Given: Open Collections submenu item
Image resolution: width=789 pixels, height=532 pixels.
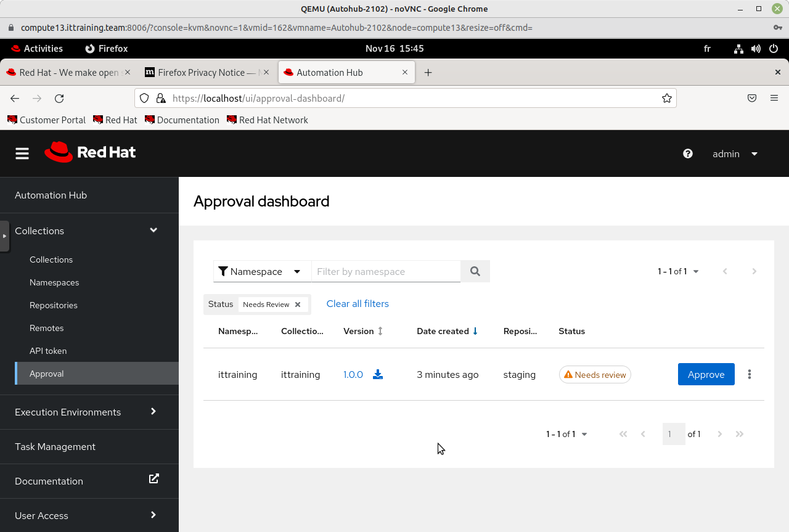Looking at the screenshot, I should tap(51, 260).
